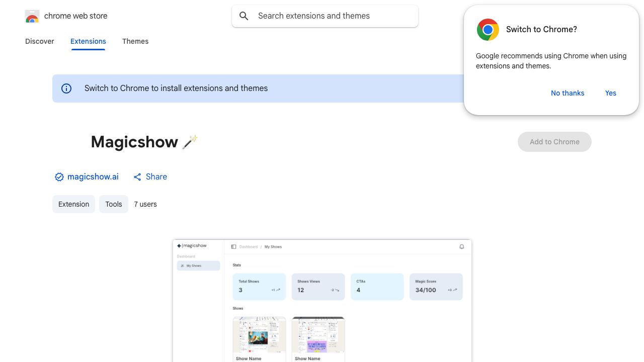Click Yes in the Switch to Chrome popup

[611, 93]
